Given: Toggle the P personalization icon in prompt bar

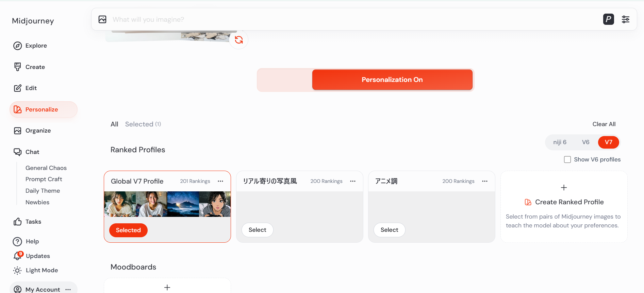Looking at the screenshot, I should coord(608,19).
